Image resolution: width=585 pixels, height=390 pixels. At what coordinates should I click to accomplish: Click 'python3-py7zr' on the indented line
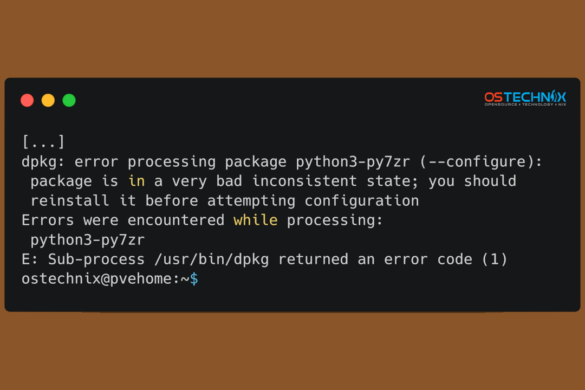coord(87,240)
